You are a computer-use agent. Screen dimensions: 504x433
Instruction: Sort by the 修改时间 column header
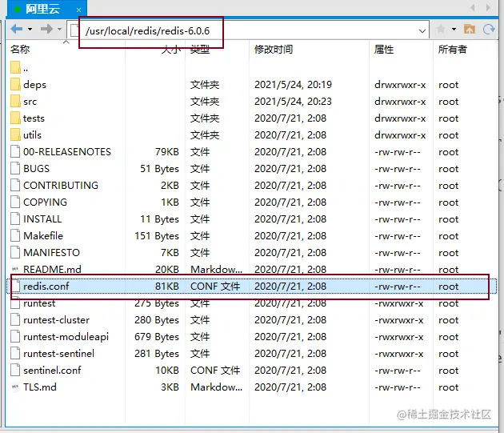[274, 49]
